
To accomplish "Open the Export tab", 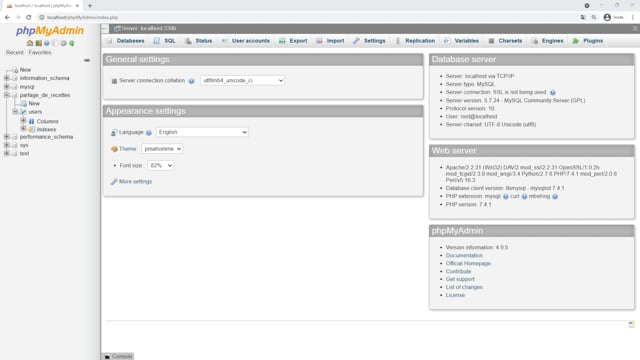I will (293, 41).
